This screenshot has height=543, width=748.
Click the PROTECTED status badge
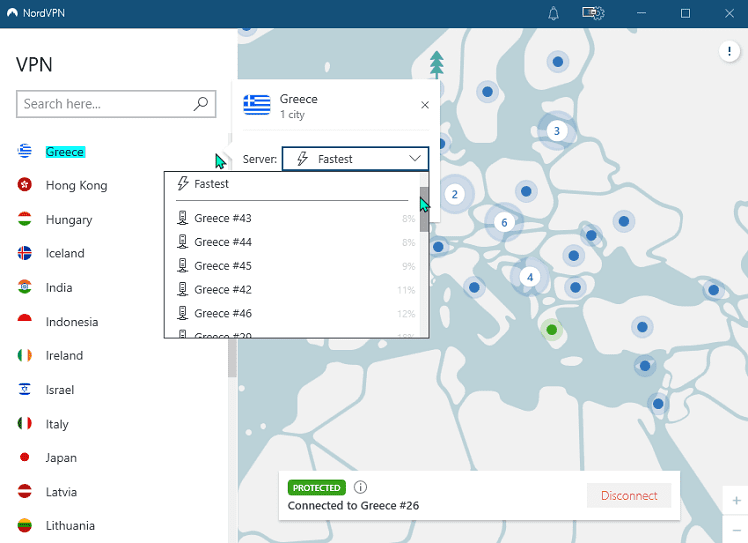tap(317, 488)
